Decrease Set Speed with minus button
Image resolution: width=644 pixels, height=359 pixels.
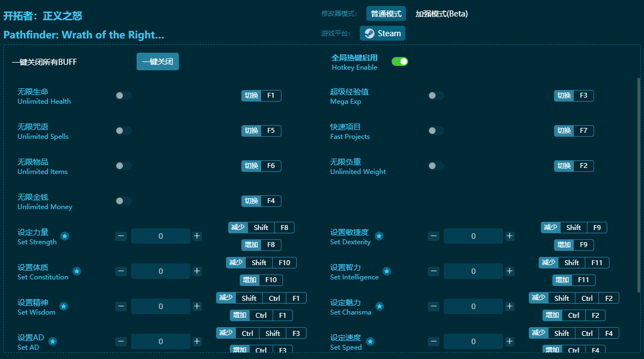click(434, 341)
